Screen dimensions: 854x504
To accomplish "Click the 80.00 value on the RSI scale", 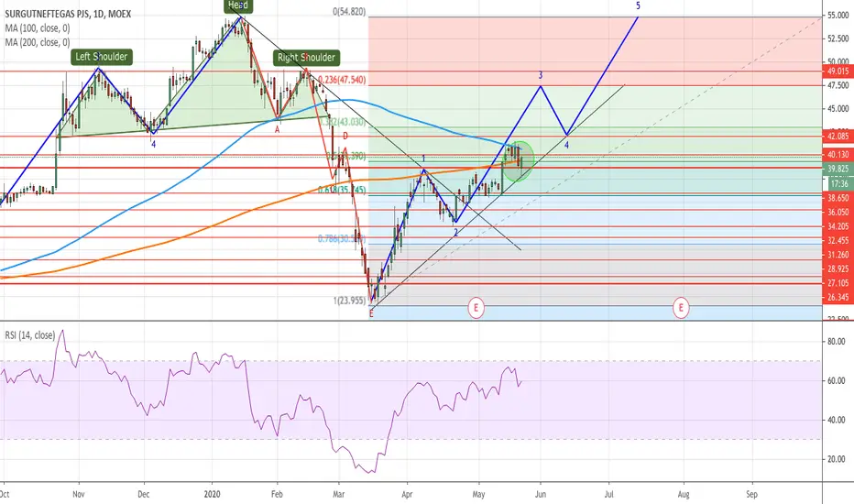I will point(836,341).
